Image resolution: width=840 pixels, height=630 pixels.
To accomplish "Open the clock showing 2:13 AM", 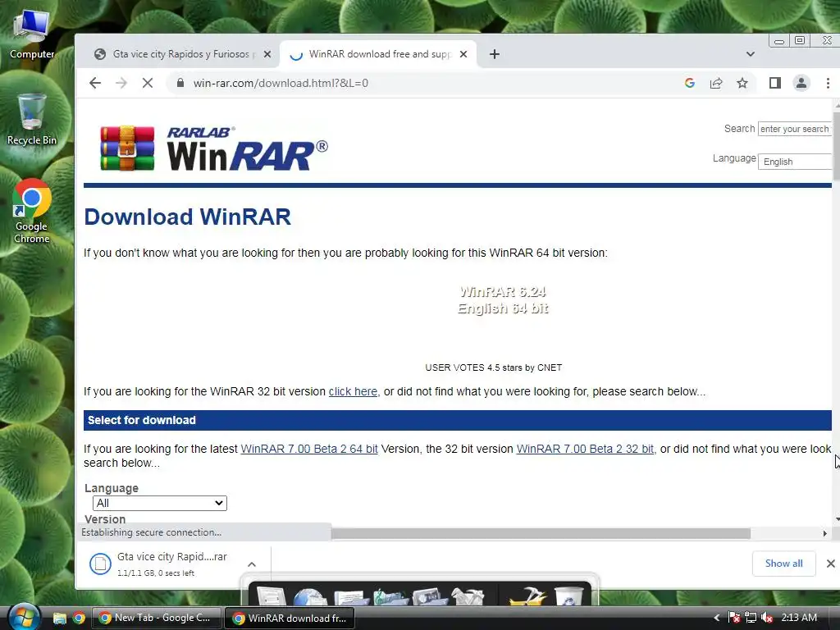I will tap(799, 618).
